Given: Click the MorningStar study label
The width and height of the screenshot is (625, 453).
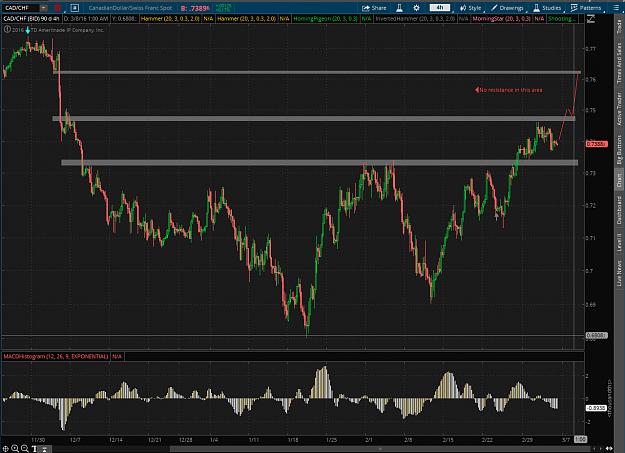Looking at the screenshot, I should pos(501,19).
